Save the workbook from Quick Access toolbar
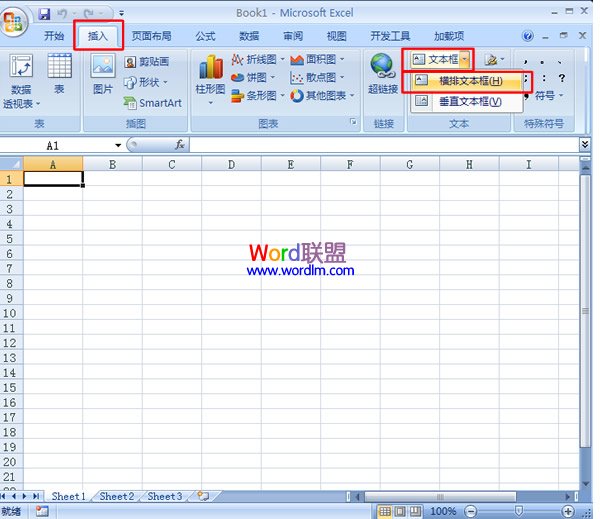 44,15
